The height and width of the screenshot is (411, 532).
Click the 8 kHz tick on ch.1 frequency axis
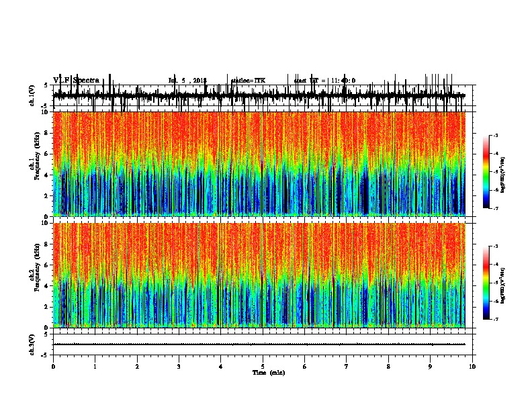pyautogui.click(x=47, y=133)
